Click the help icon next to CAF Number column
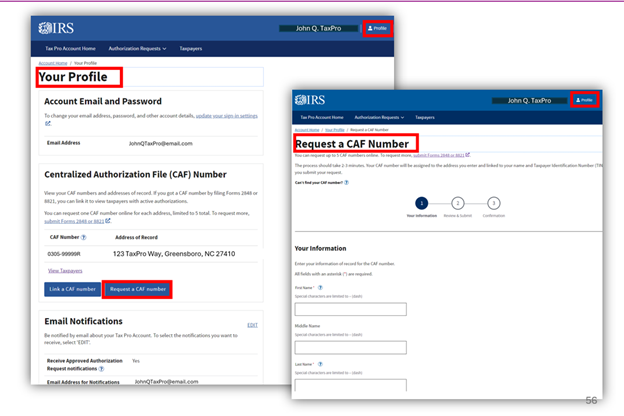The width and height of the screenshot is (624, 416). (84, 237)
